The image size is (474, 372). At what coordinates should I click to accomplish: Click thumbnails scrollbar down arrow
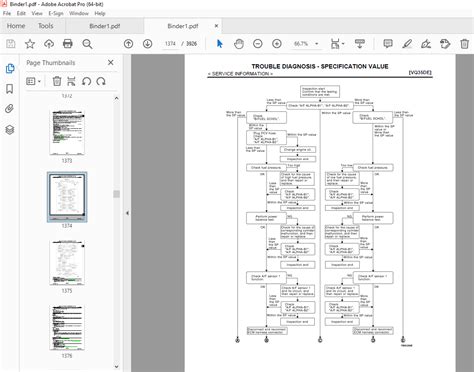[116, 367]
